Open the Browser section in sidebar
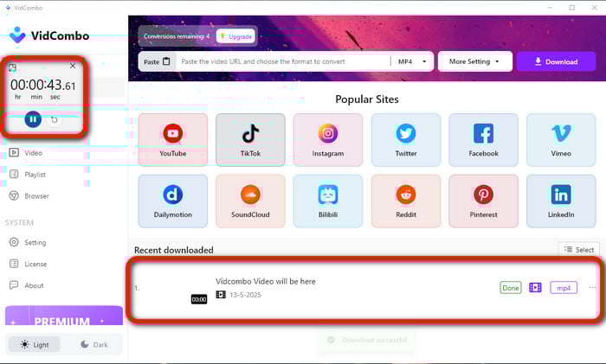Screen dimensions: 606x364 29,196
